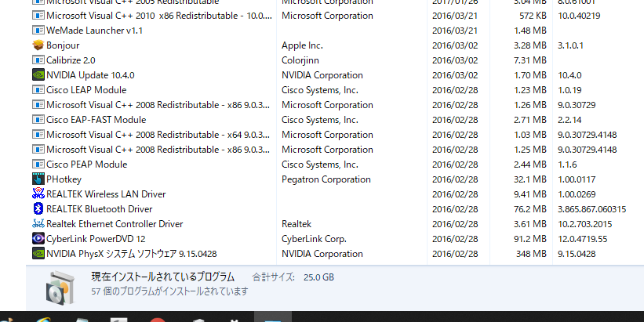
Task: Select the PHotkey program name
Action: [x=64, y=179]
